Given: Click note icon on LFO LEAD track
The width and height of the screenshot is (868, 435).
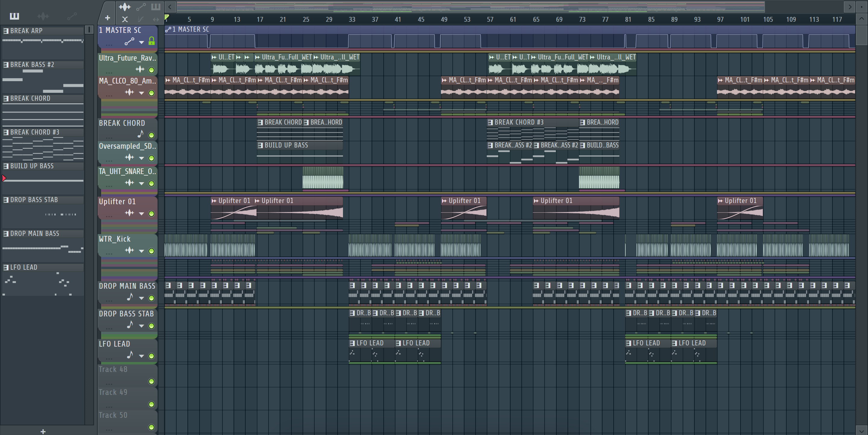Looking at the screenshot, I should coord(130,355).
